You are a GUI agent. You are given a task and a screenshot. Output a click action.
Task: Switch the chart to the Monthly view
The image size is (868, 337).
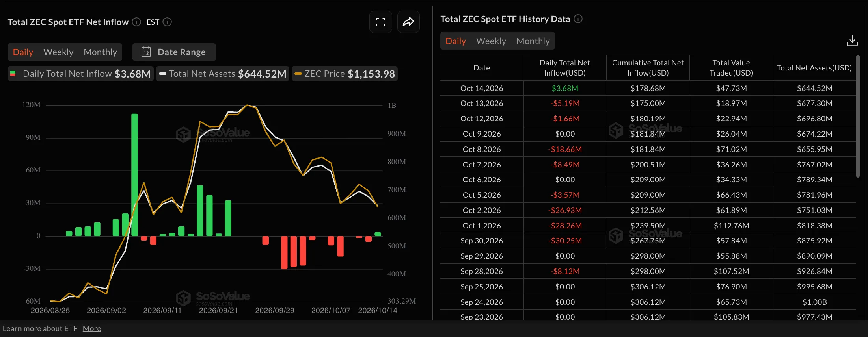tap(101, 52)
